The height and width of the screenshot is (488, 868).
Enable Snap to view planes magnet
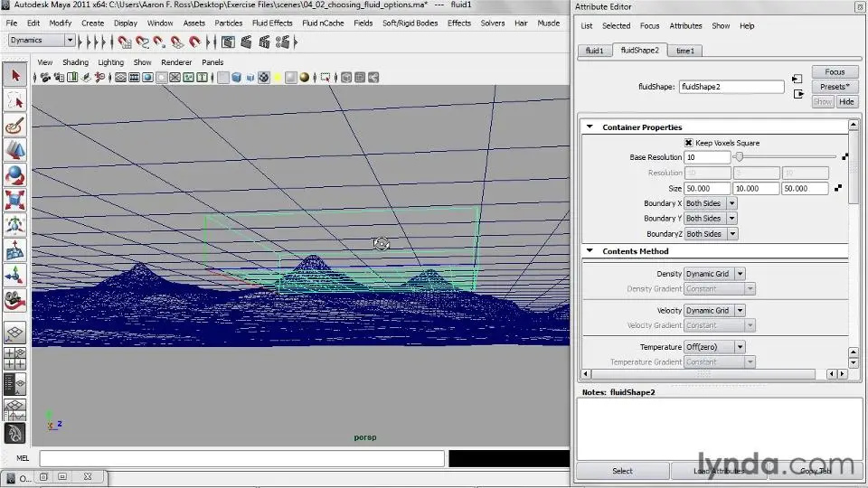point(176,42)
